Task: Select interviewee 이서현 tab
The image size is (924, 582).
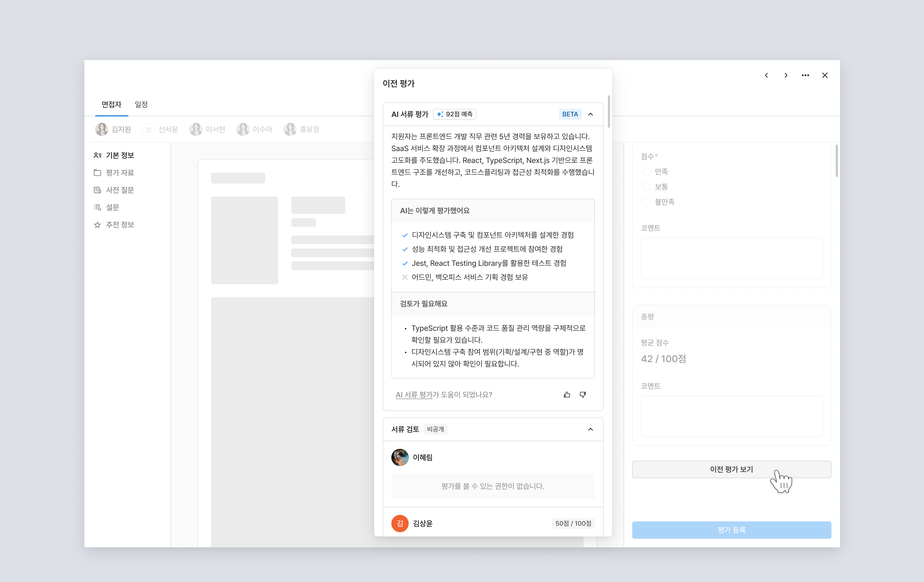Action: pos(208,129)
